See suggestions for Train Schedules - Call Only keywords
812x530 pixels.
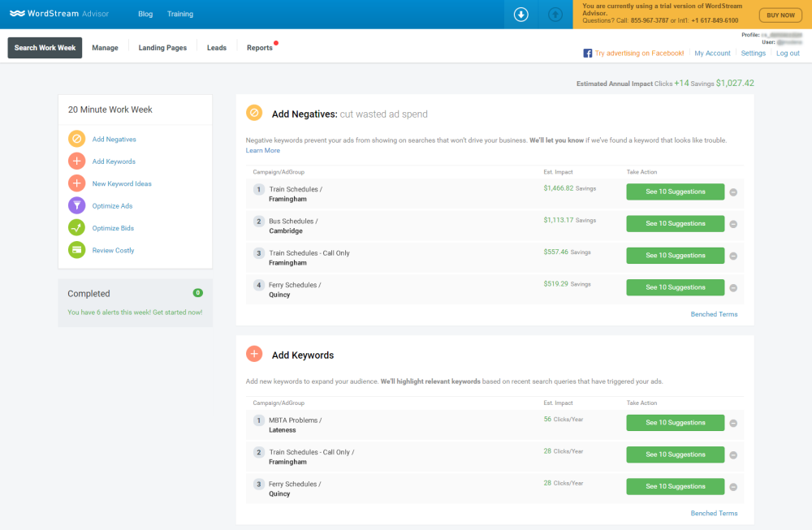676,455
